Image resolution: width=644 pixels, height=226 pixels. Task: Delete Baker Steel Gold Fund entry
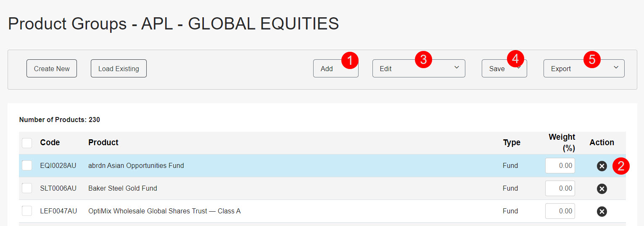coord(602,189)
